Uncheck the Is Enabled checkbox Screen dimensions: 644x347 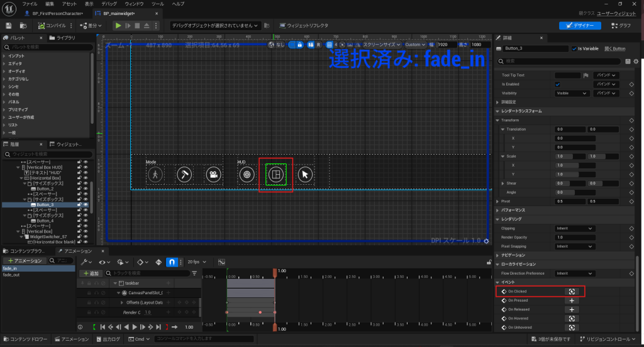coord(557,84)
